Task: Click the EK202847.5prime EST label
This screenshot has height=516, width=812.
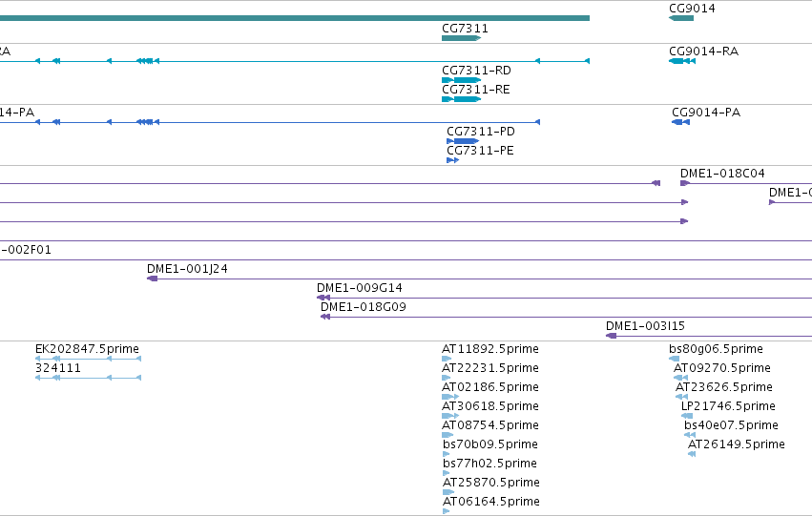Action: pos(87,349)
